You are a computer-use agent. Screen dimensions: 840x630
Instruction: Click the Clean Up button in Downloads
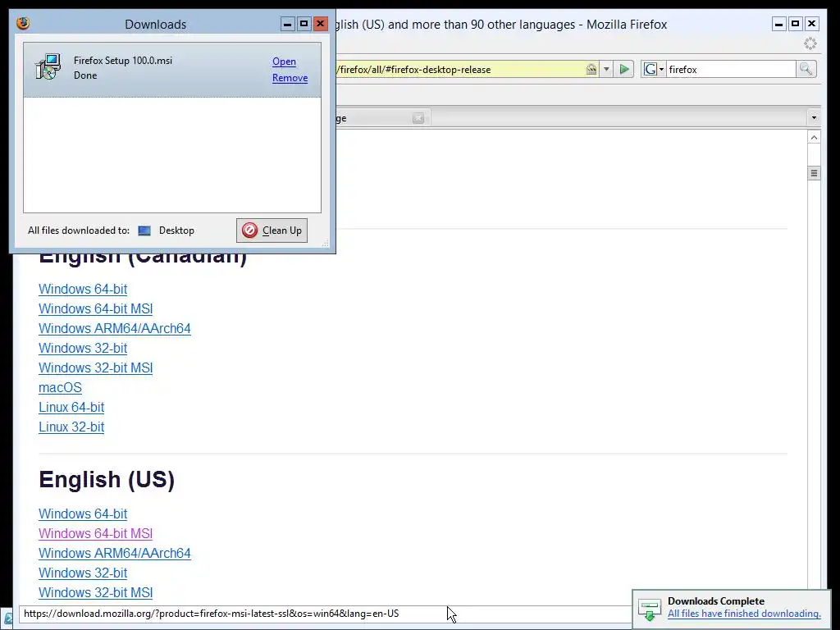coord(272,231)
